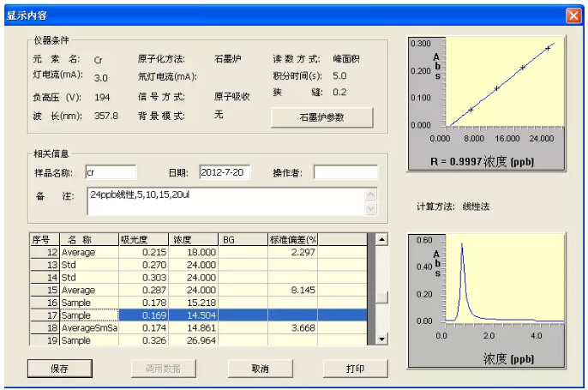Open the 石墨炉参数 settings button
The width and height of the screenshot is (588, 390).
click(x=322, y=117)
